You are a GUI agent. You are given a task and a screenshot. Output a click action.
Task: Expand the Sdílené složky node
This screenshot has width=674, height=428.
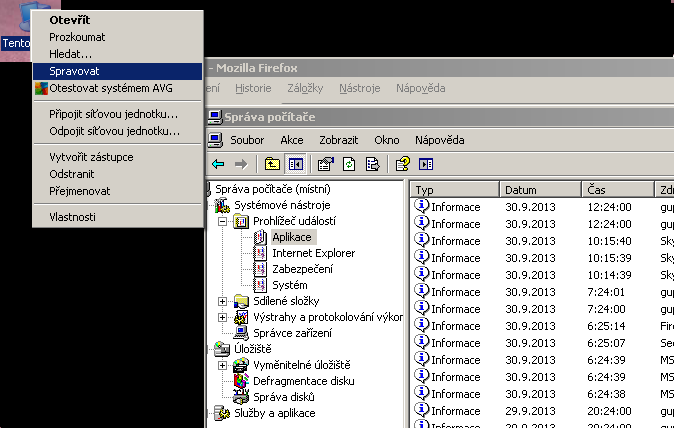(x=223, y=301)
